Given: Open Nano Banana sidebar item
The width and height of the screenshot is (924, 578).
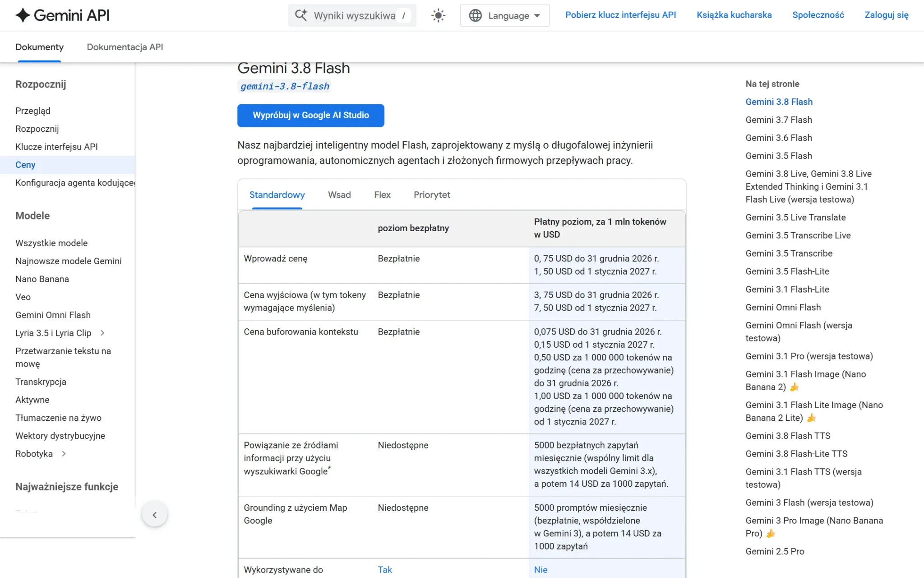Looking at the screenshot, I should (x=42, y=279).
